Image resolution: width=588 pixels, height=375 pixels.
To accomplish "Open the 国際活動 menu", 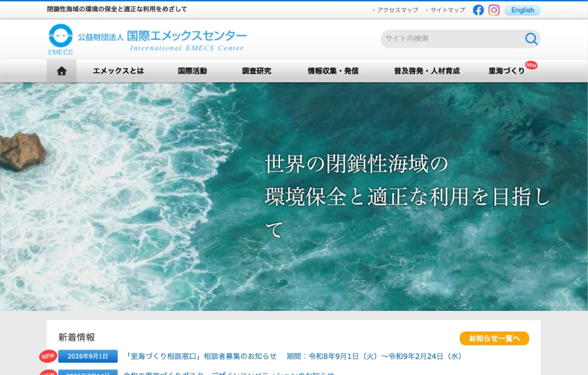I will pos(192,71).
